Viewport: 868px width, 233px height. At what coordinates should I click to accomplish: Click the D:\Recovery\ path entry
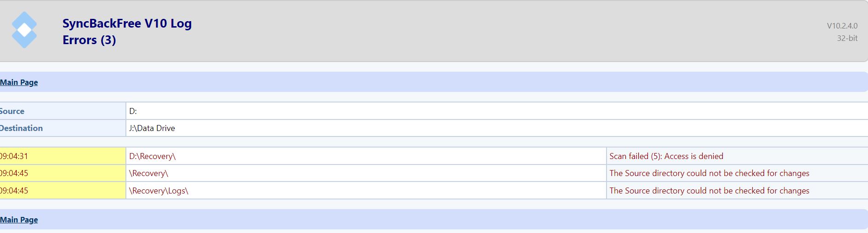(x=152, y=156)
